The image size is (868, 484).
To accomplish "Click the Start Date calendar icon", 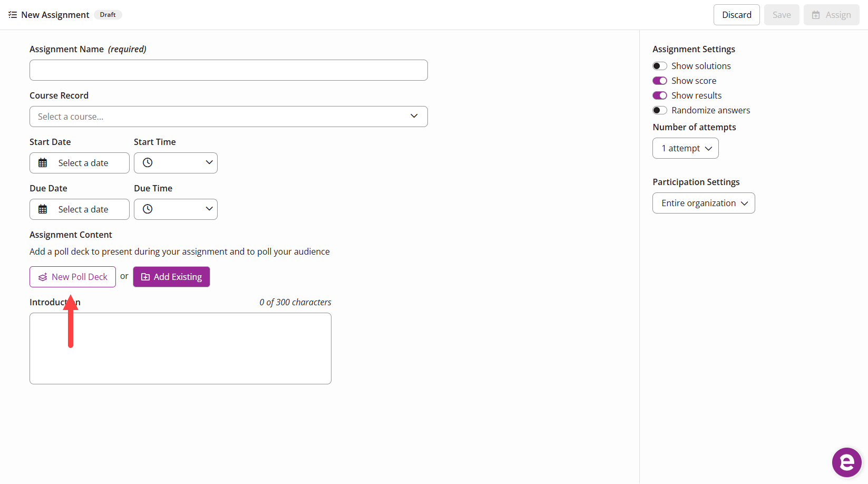I will [43, 163].
